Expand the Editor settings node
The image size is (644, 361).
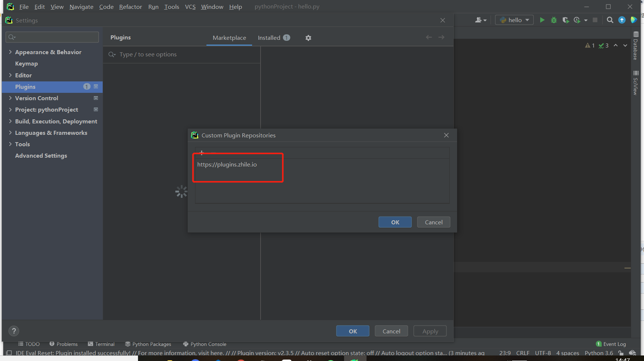[x=10, y=75]
